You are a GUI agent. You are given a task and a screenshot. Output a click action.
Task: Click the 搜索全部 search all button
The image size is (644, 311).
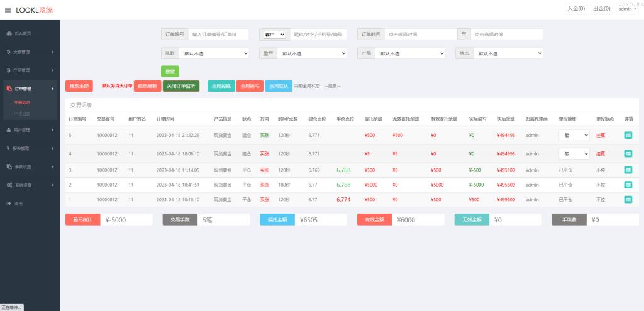79,86
